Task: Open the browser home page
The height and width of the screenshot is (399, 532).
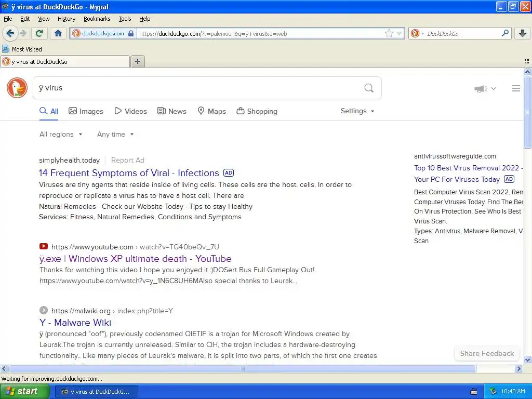Action: point(58,33)
